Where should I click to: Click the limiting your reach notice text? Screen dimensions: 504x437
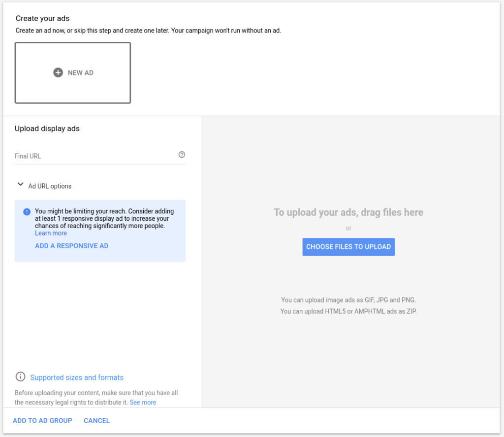tap(104, 219)
